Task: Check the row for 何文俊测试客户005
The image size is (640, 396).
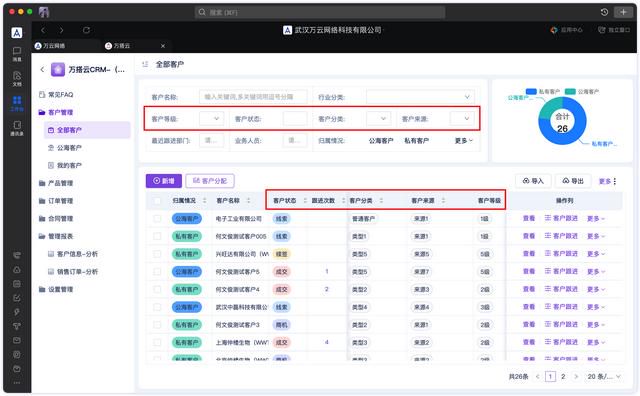Action: (x=157, y=236)
